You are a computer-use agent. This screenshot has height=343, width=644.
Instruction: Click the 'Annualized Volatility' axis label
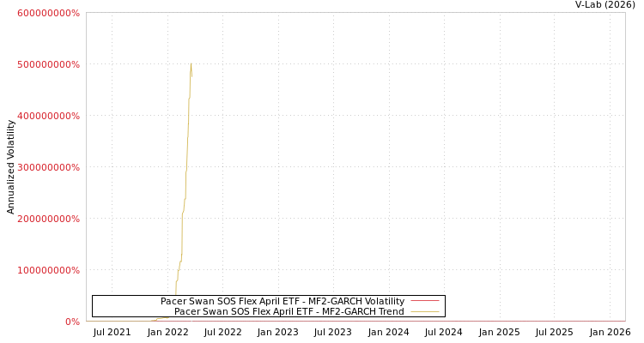10,167
